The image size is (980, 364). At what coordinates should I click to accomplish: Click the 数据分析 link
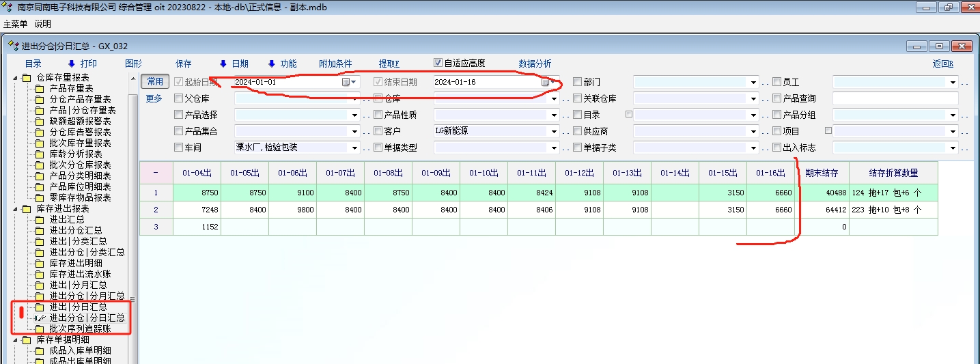pyautogui.click(x=535, y=64)
